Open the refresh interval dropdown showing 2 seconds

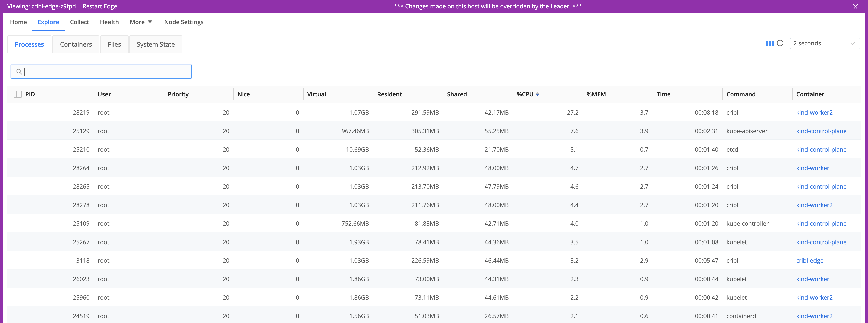[824, 43]
